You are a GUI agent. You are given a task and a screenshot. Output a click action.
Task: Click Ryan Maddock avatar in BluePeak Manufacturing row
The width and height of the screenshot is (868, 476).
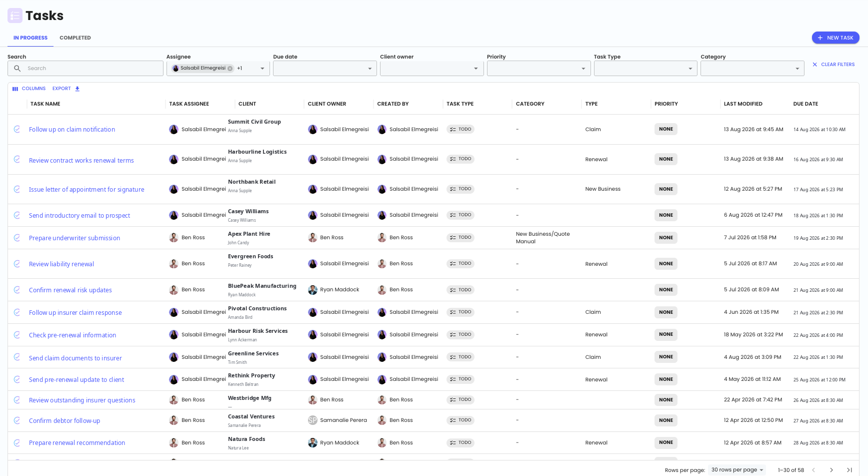pyautogui.click(x=312, y=290)
